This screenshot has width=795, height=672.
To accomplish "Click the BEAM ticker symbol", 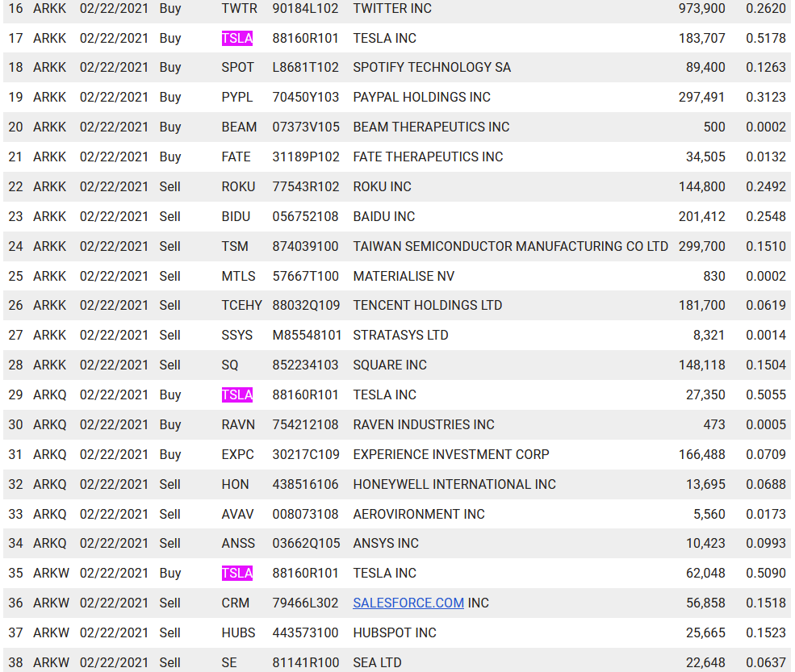I will pyautogui.click(x=239, y=127).
